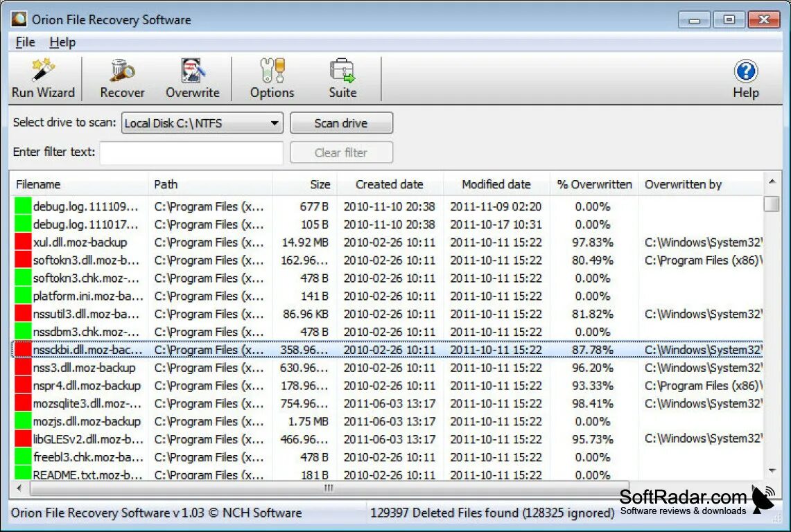Sort by Size column header
The height and width of the screenshot is (532, 791).
(x=305, y=184)
